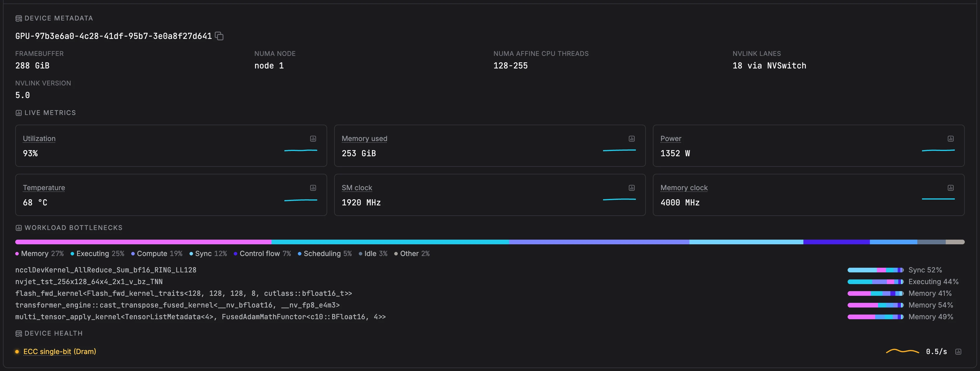Image resolution: width=980 pixels, height=371 pixels.
Task: Select the Control flow 7% legend entry
Action: coord(262,254)
